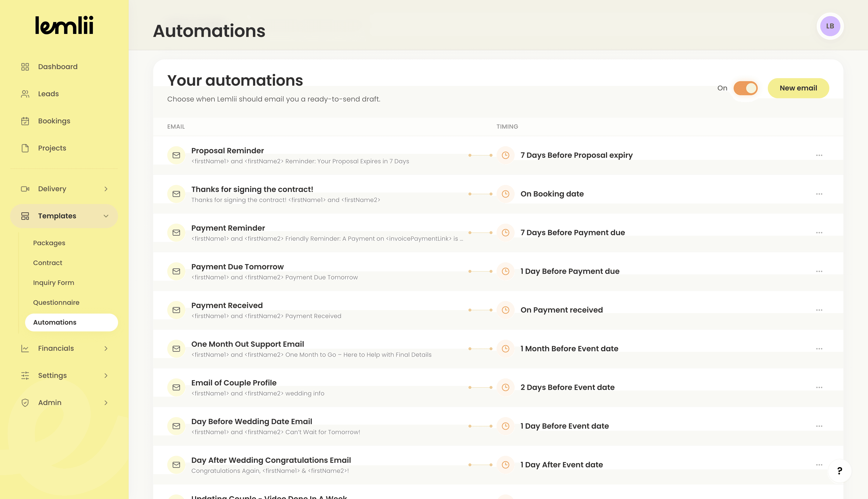Click the Dashboard grid icon

[25, 67]
